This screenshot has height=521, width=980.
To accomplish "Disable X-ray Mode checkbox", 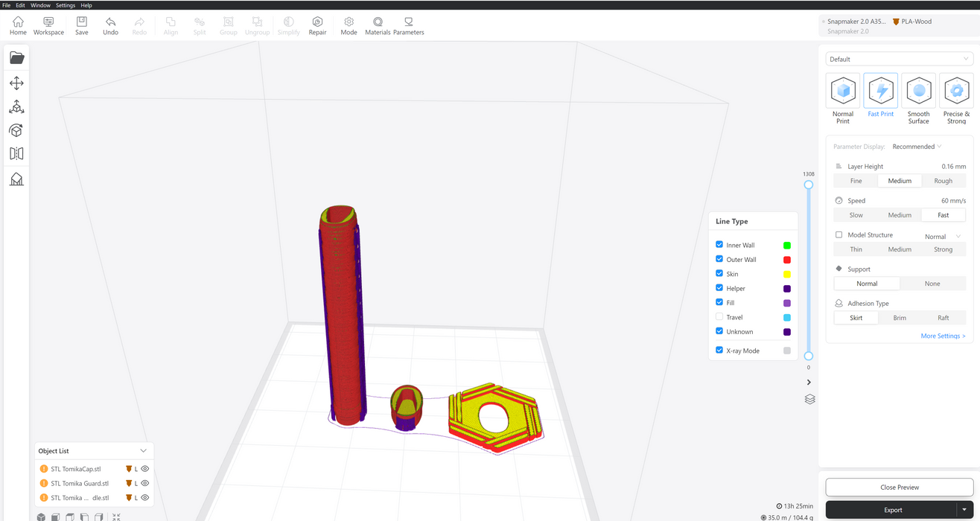I will (719, 350).
